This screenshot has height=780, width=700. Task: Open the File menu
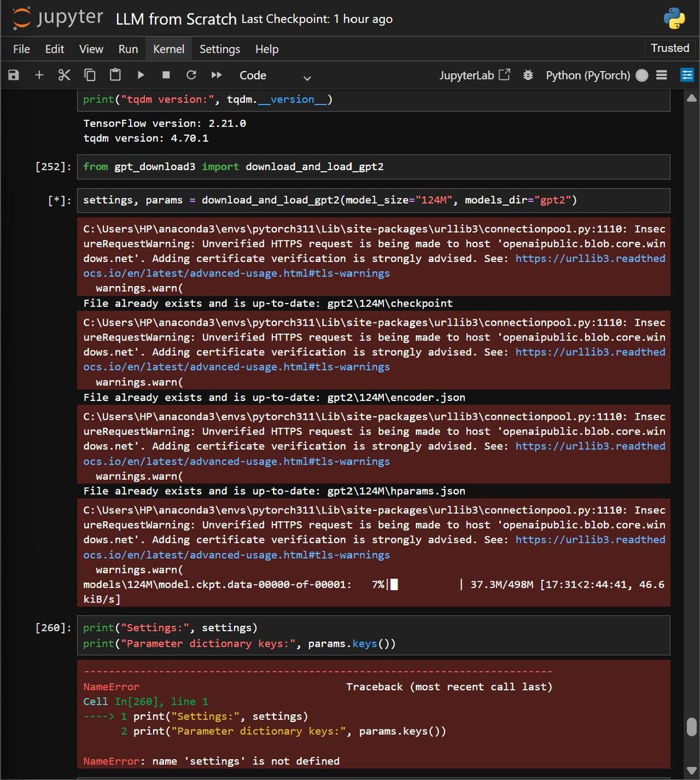coord(21,49)
